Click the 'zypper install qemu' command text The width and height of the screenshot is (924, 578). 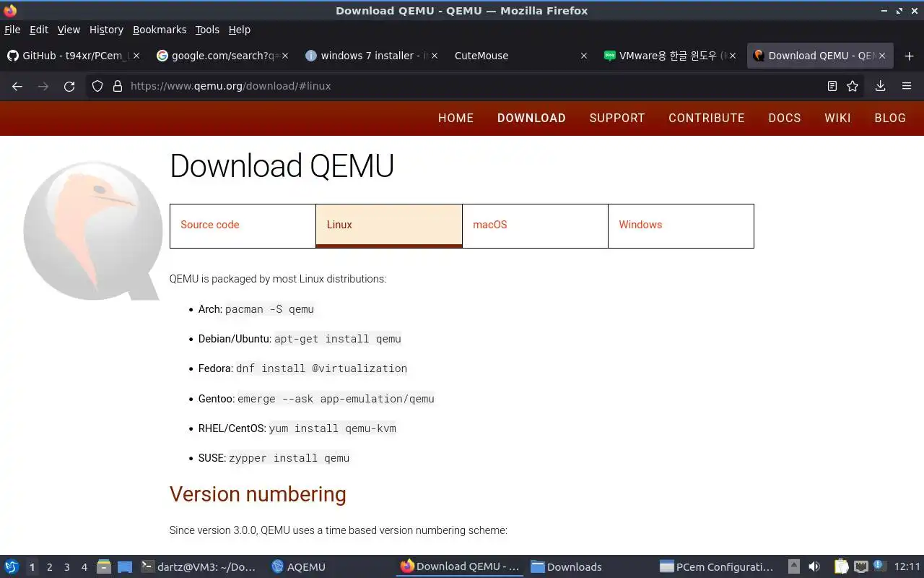coord(289,458)
